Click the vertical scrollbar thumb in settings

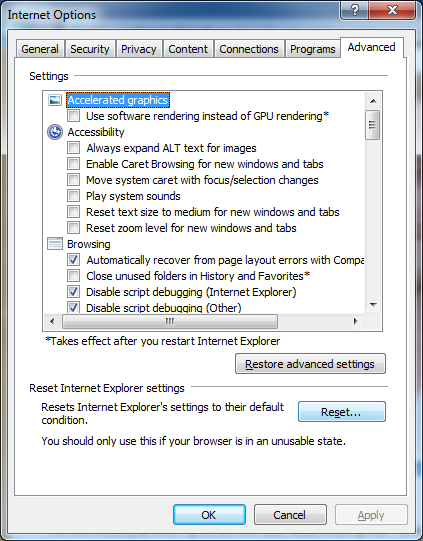point(373,125)
